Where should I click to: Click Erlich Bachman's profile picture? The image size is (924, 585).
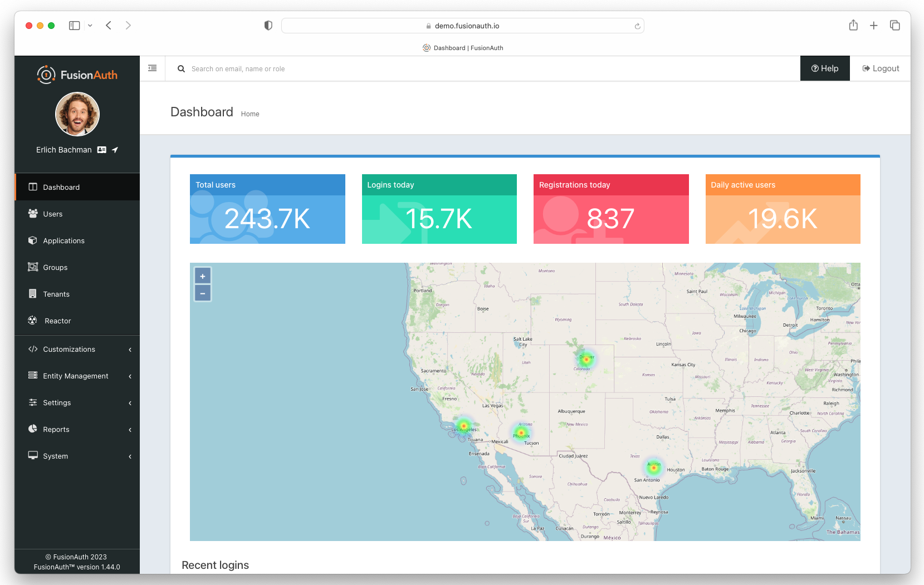[x=77, y=114]
